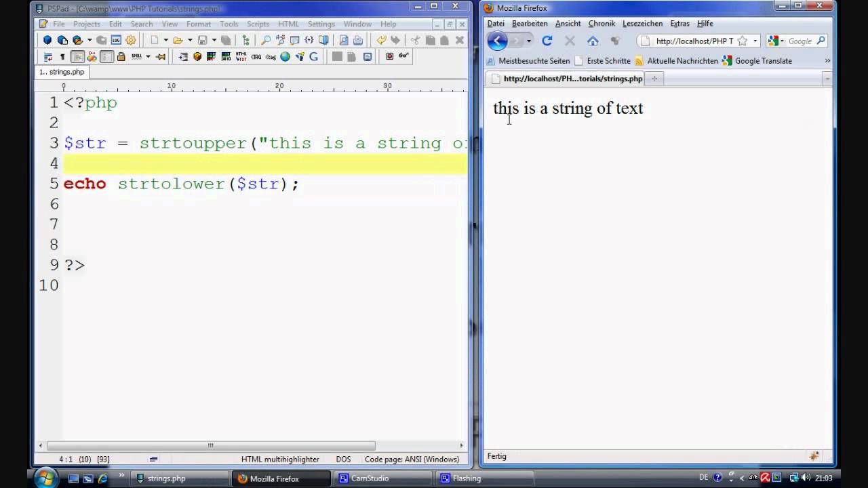
Task: Click the Print preview icon in PSPad
Action: pos(344,41)
